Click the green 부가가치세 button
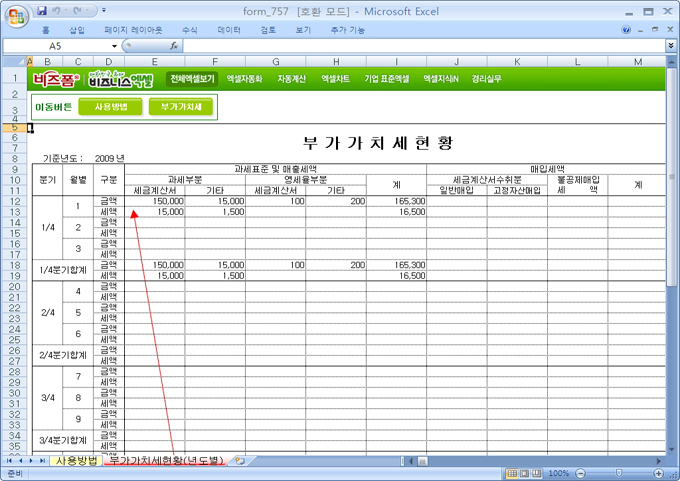680x481 pixels. click(x=181, y=106)
